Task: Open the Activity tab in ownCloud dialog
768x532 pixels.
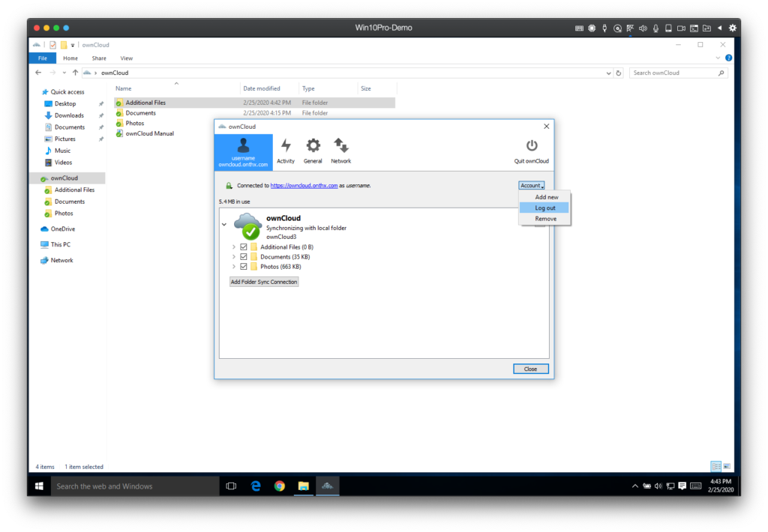Action: [286, 151]
